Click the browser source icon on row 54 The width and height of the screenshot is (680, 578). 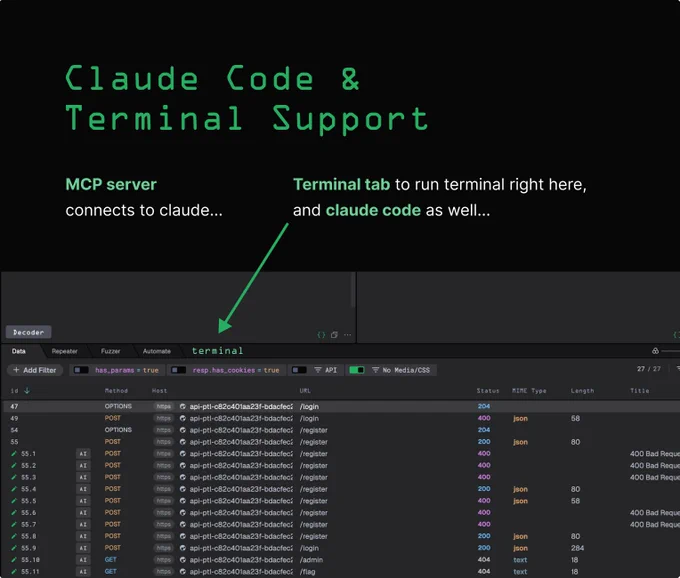pyautogui.click(x=183, y=430)
